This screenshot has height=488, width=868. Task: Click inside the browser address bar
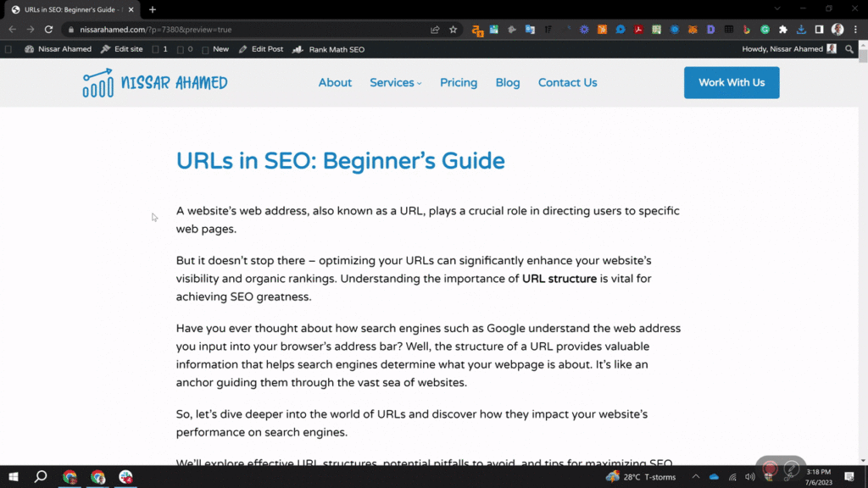(x=254, y=29)
